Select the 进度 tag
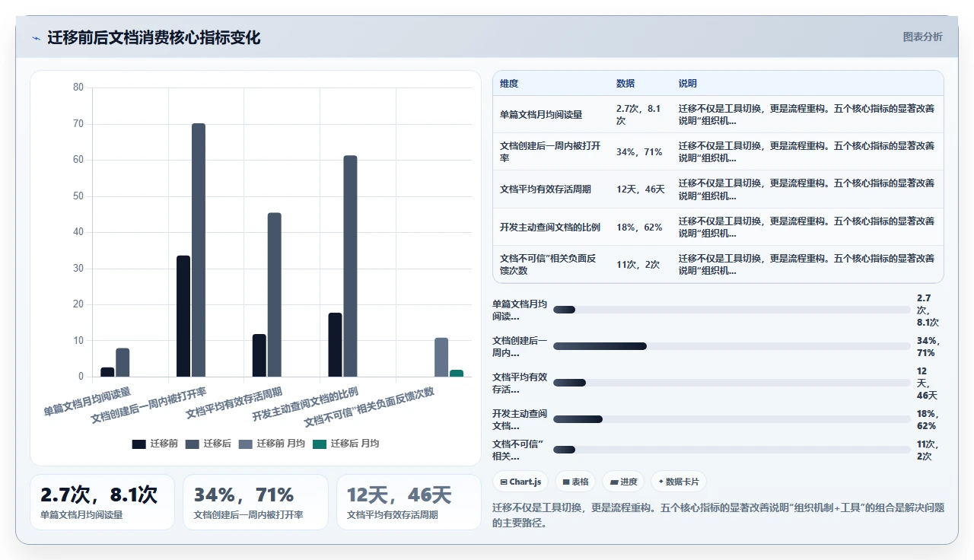 pos(623,482)
